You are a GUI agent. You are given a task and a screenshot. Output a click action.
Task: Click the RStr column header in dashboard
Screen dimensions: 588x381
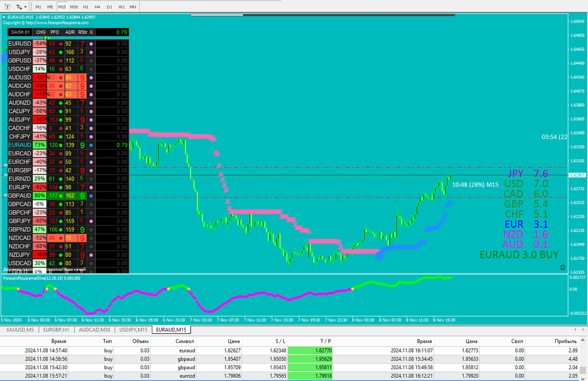[x=83, y=32]
